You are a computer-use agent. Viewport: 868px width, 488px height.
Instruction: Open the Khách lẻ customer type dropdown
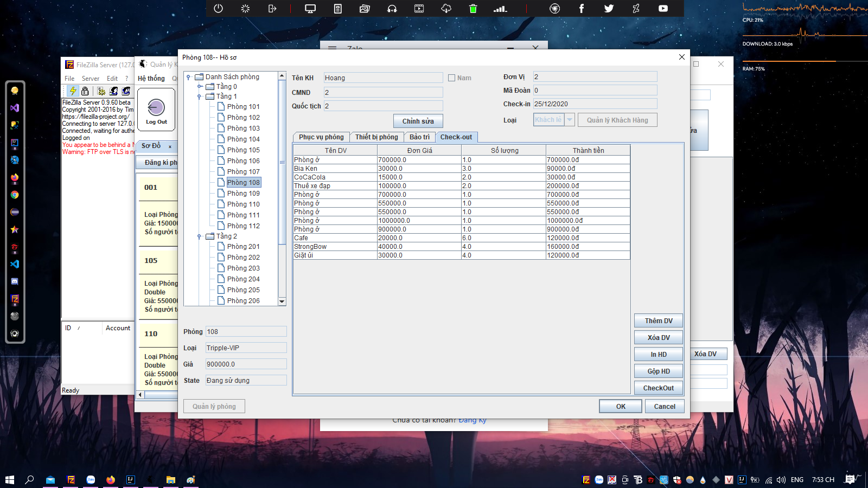click(x=569, y=120)
